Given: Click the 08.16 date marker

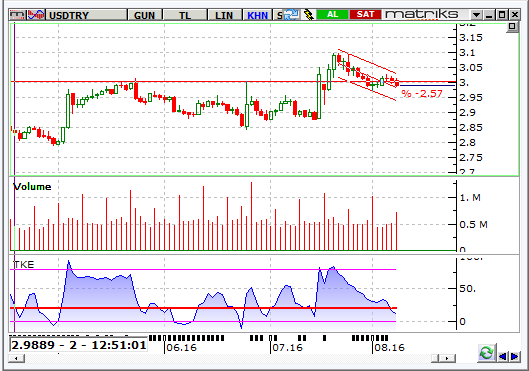Looking at the screenshot, I should click(389, 348).
